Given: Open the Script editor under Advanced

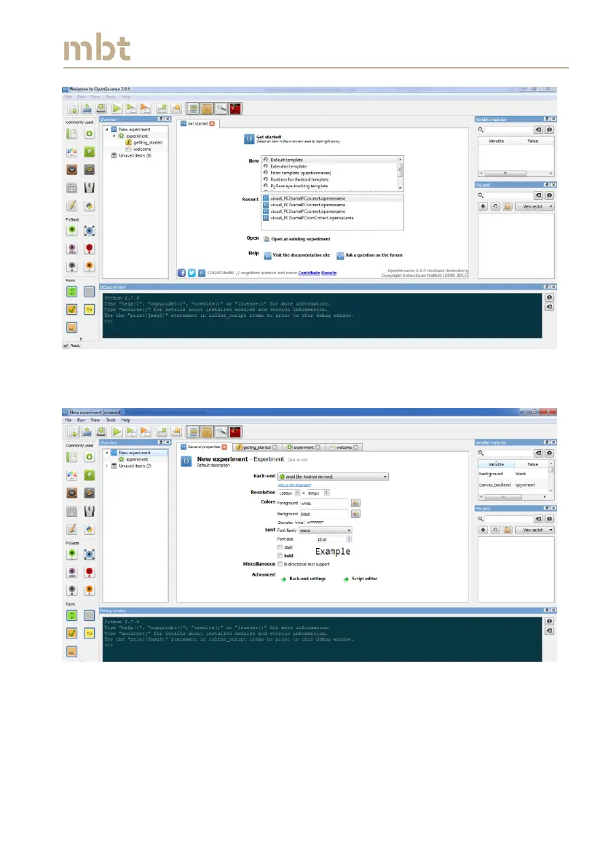Looking at the screenshot, I should [x=360, y=579].
